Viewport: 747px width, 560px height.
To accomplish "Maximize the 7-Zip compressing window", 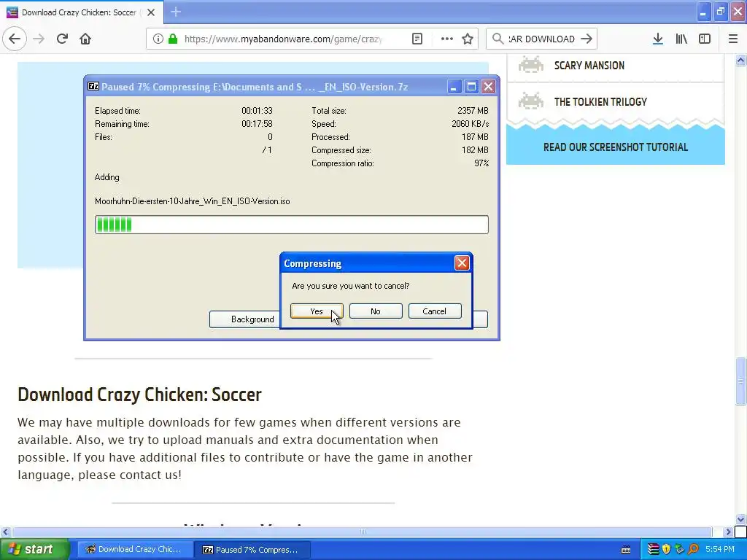I will (471, 87).
